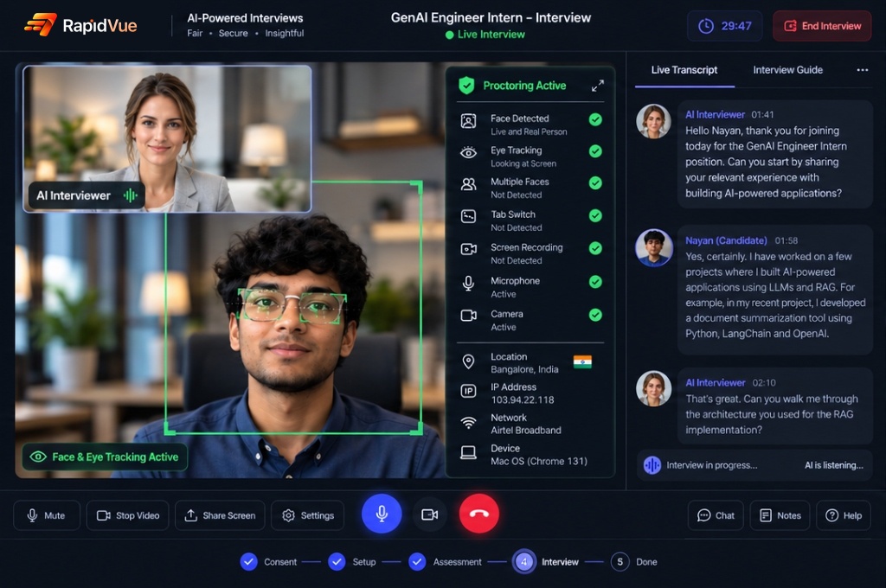The image size is (886, 588).
Task: Click the "Mac OS (Chrome 131)" device value
Action: click(x=538, y=462)
